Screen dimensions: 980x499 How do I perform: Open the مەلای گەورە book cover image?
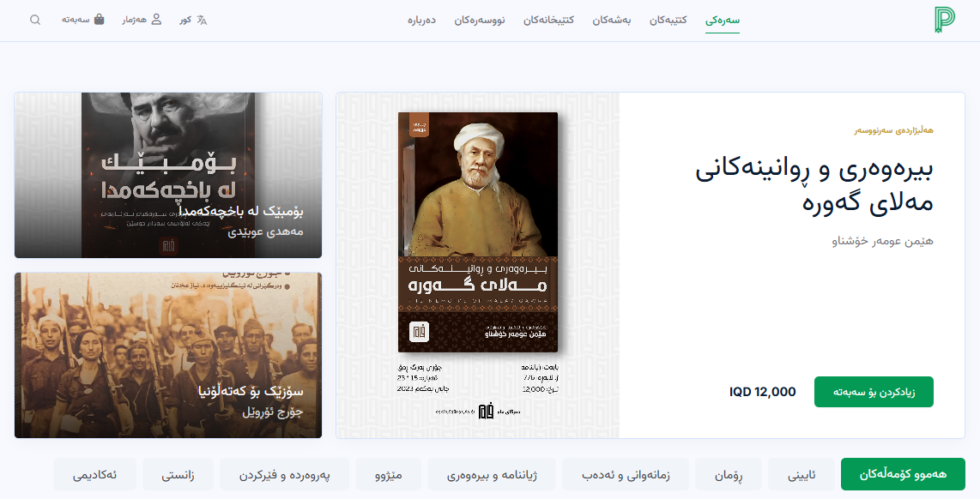pos(478,232)
